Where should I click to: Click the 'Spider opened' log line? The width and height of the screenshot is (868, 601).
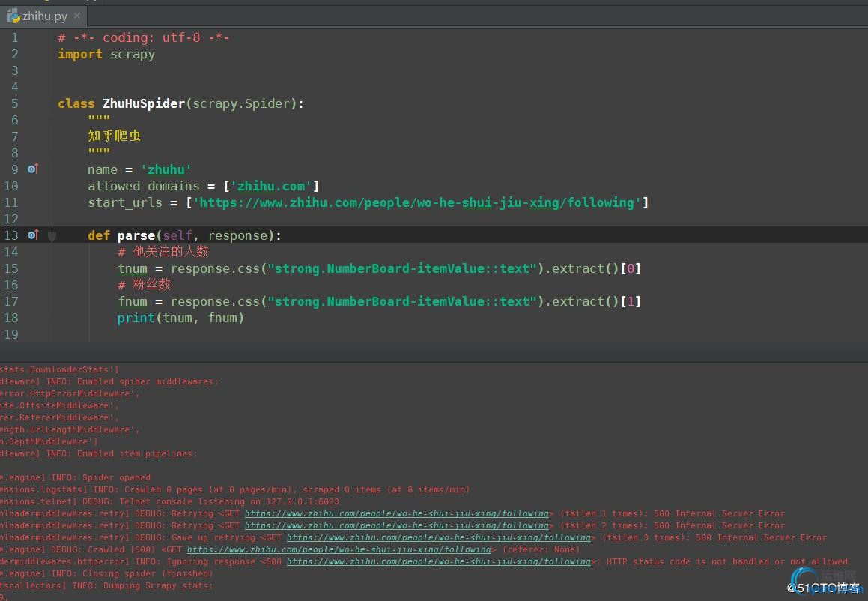click(76, 477)
